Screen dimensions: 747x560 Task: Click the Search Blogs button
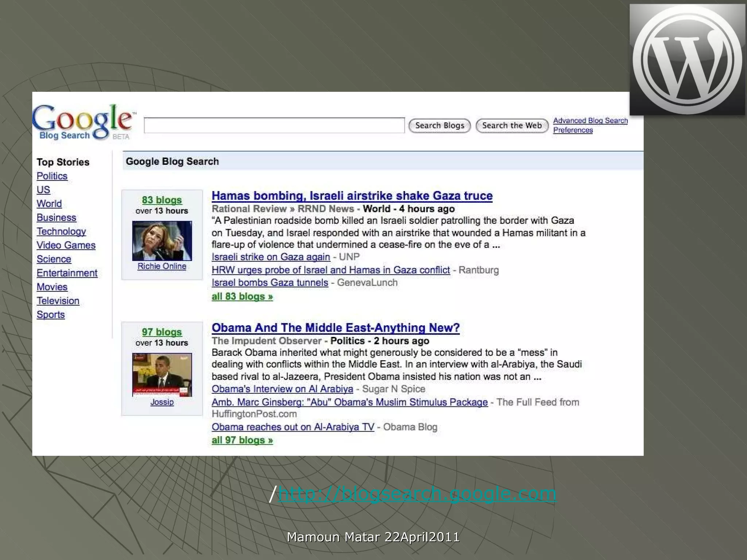click(440, 126)
